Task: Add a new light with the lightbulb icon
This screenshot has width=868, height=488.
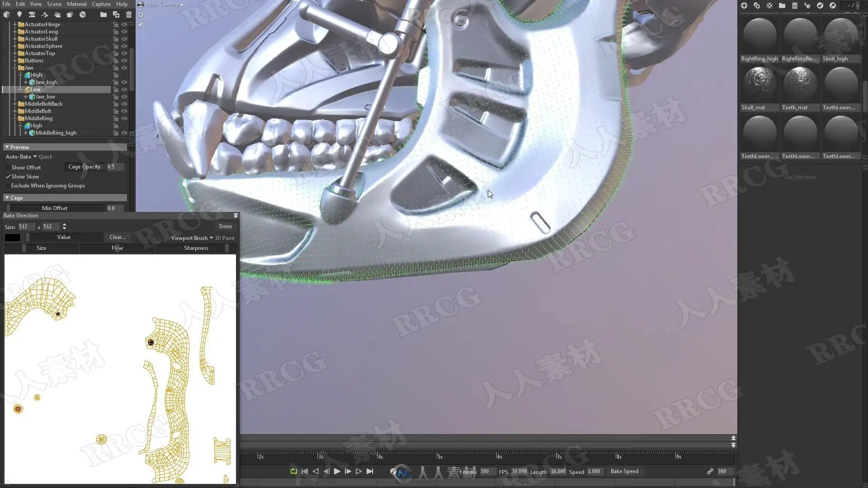Action: [x=19, y=14]
